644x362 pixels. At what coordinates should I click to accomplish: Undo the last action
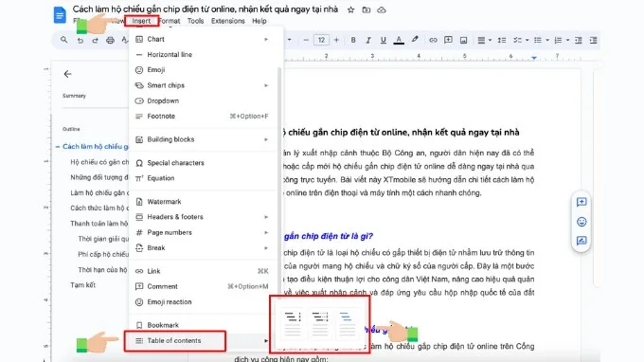coord(80,40)
